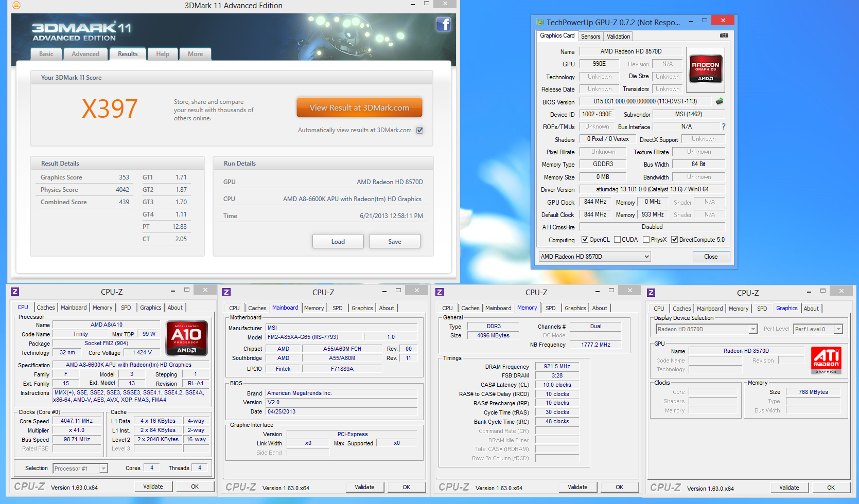The width and height of the screenshot is (859, 504).
Task: Click the Graphics Score 353 row
Action: click(85, 177)
